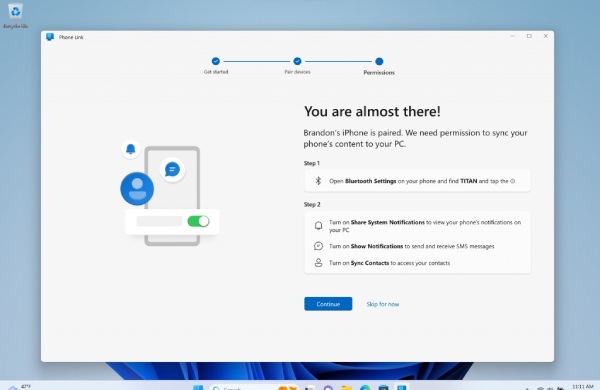Open the weather widget showing temperature on taskbar
The width and height of the screenshot is (600, 390).
[19, 387]
